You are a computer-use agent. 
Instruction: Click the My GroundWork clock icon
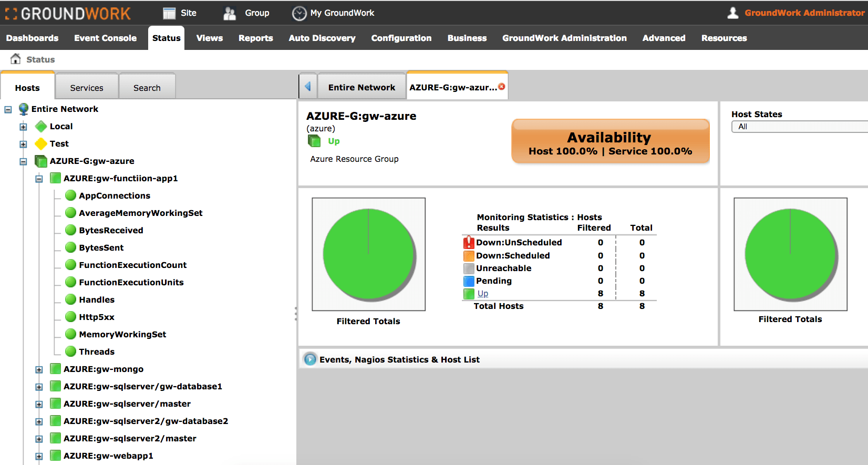click(x=299, y=13)
